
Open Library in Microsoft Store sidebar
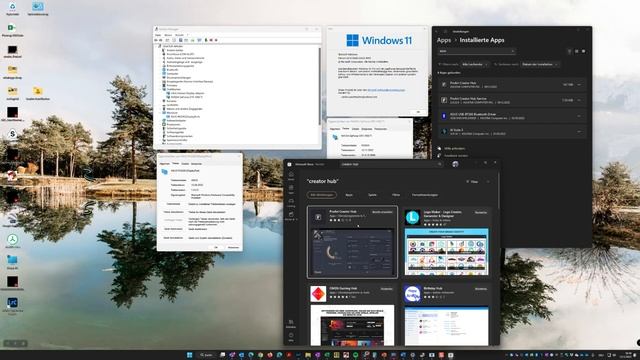(291, 324)
